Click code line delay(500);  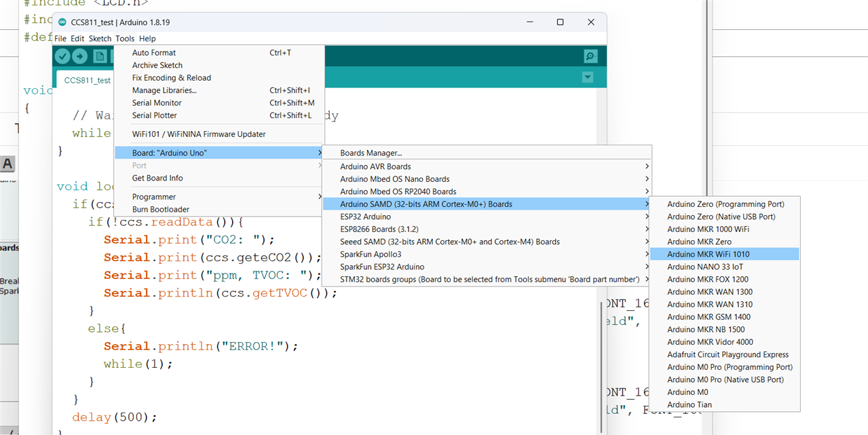[115, 417]
